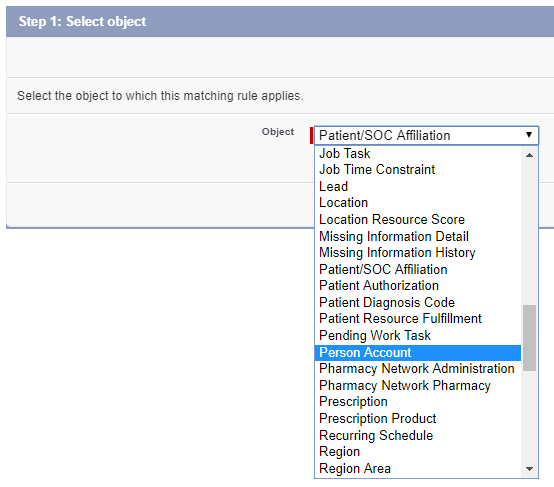Pick Region Area from the list

(418, 468)
